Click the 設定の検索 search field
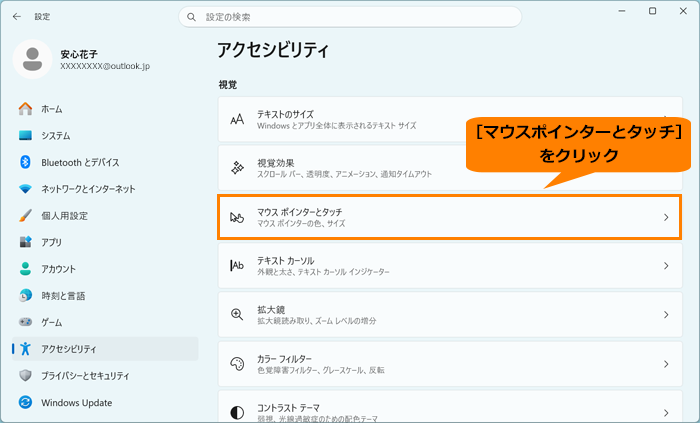700x423 pixels. click(x=350, y=17)
